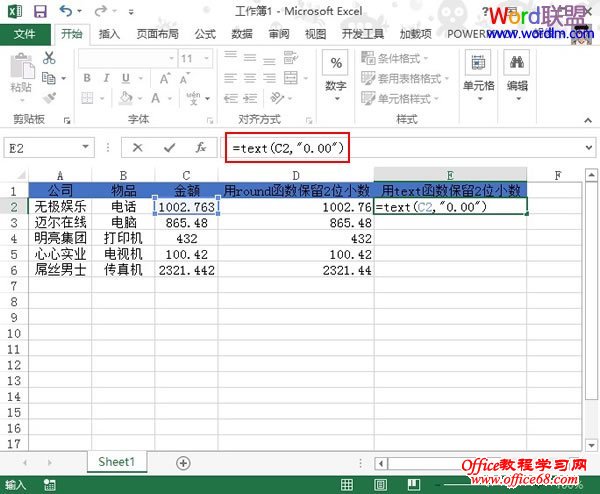Click the vertical scrollbar down arrow

coord(591,445)
